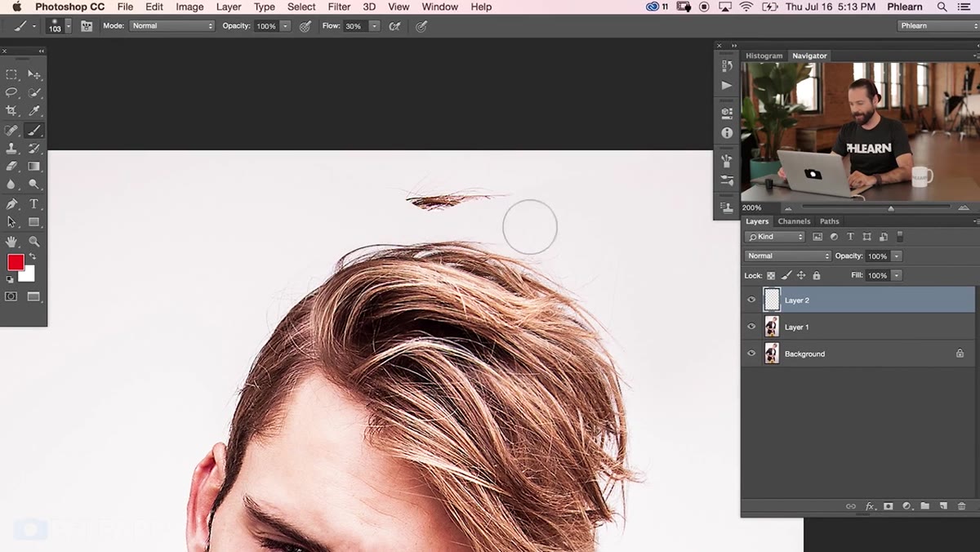The width and height of the screenshot is (980, 552).
Task: Toggle Lock transparent pixels
Action: (771, 276)
